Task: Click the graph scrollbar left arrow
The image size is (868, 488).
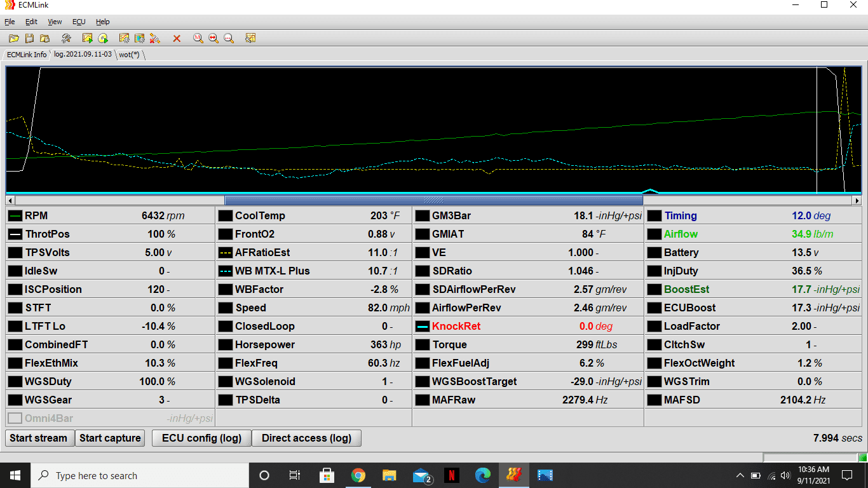Action: tap(10, 200)
